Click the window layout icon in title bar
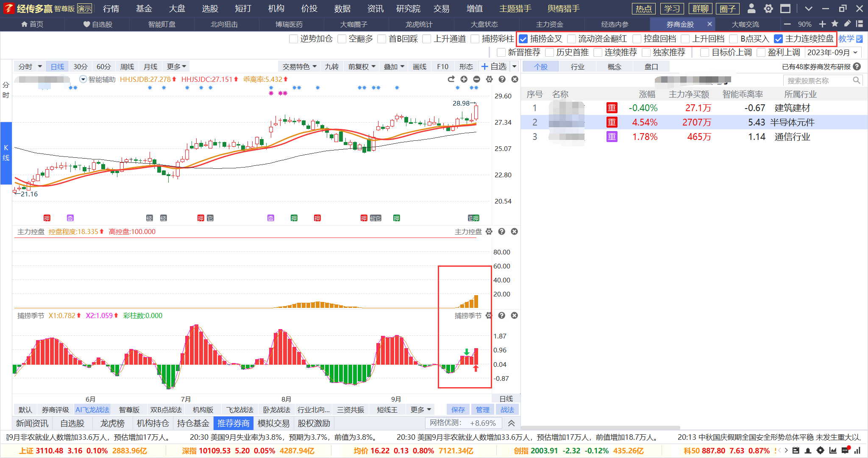The image size is (868, 458). 785,8
